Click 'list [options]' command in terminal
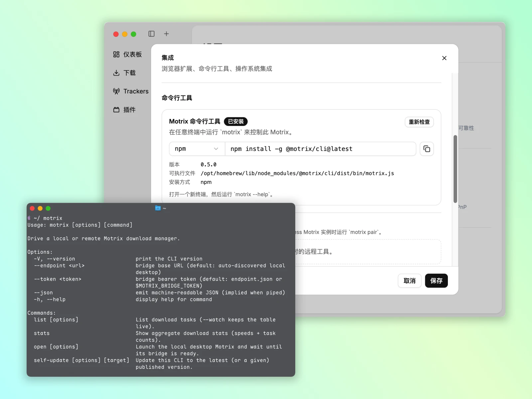This screenshot has width=532, height=399. pyautogui.click(x=56, y=320)
